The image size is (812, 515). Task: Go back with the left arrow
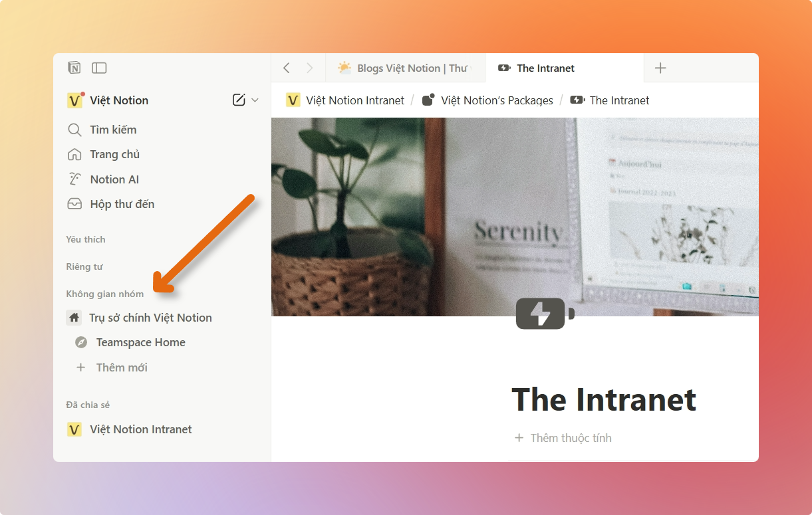click(287, 68)
